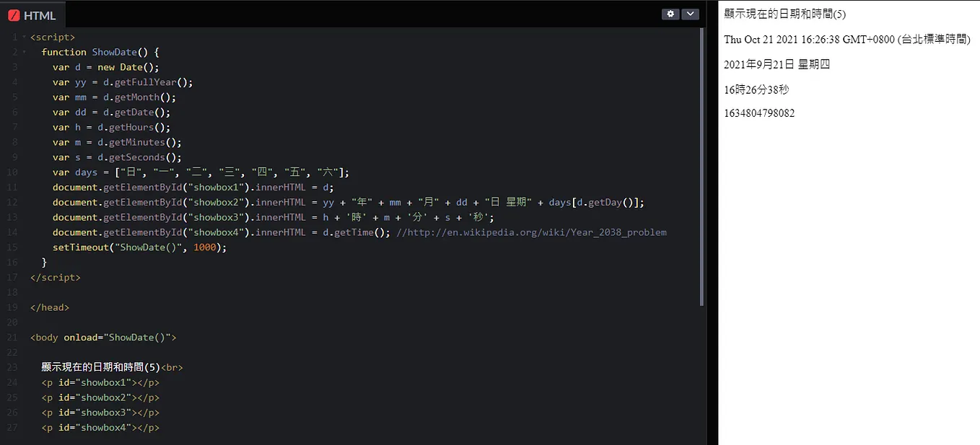This screenshot has width=980, height=445.
Task: Click the showbox3 innerHTML assignment line
Action: click(x=274, y=218)
